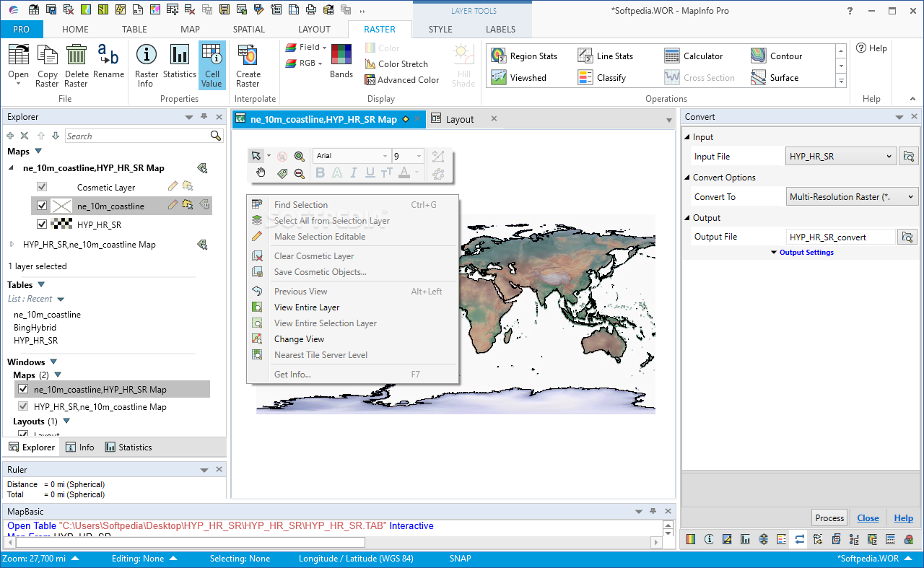Switch to the HOME ribbon tab
Image resolution: width=924 pixels, height=568 pixels.
click(x=75, y=30)
